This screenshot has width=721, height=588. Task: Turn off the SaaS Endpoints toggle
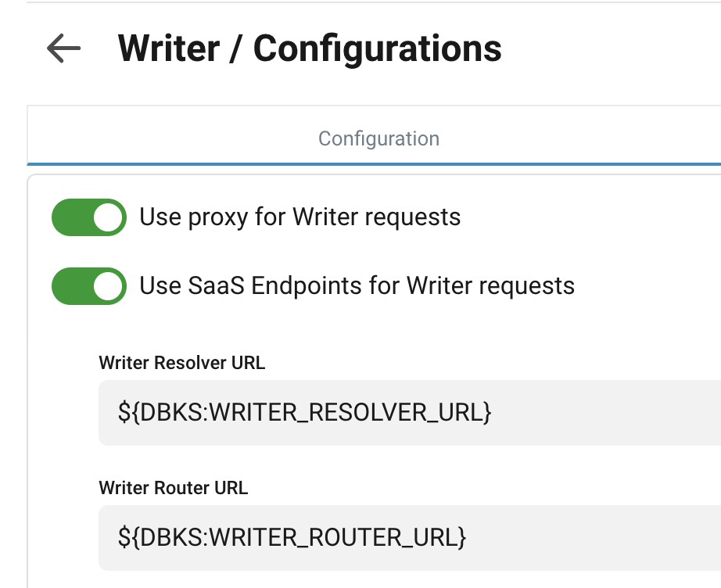tap(88, 286)
